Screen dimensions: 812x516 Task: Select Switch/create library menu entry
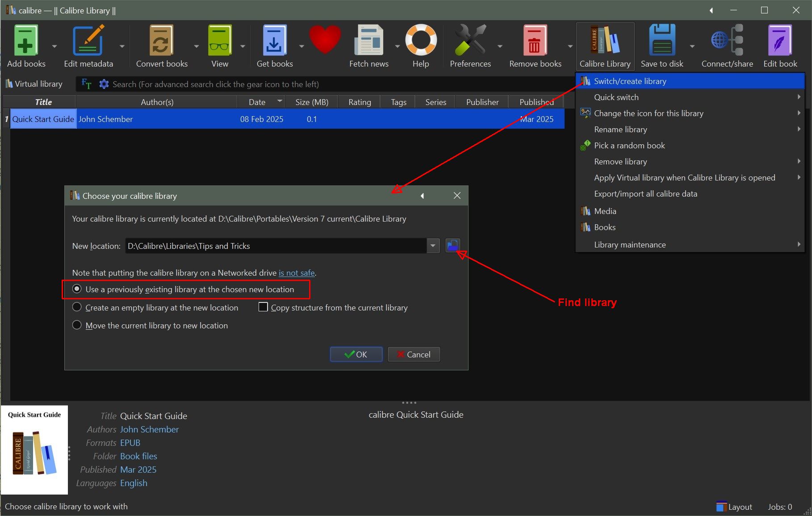click(690, 81)
